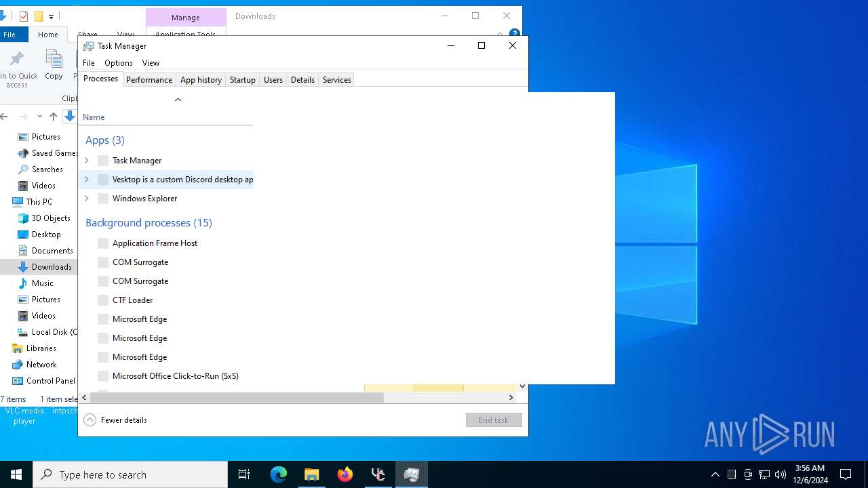
Task: Switch to the Services tab
Action: [x=337, y=80]
